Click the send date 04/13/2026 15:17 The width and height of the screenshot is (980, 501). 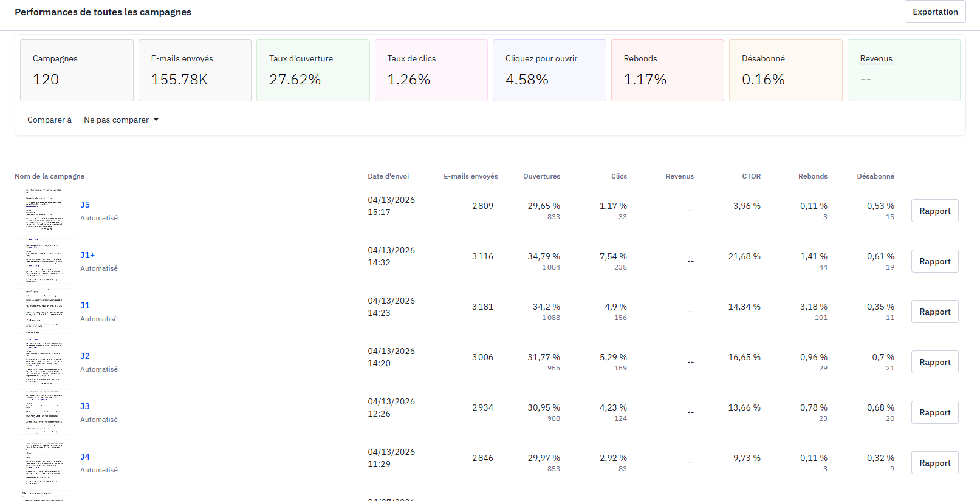[x=391, y=206]
